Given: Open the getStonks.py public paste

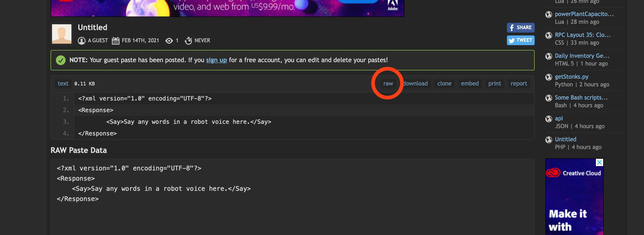Looking at the screenshot, I should click(x=571, y=77).
